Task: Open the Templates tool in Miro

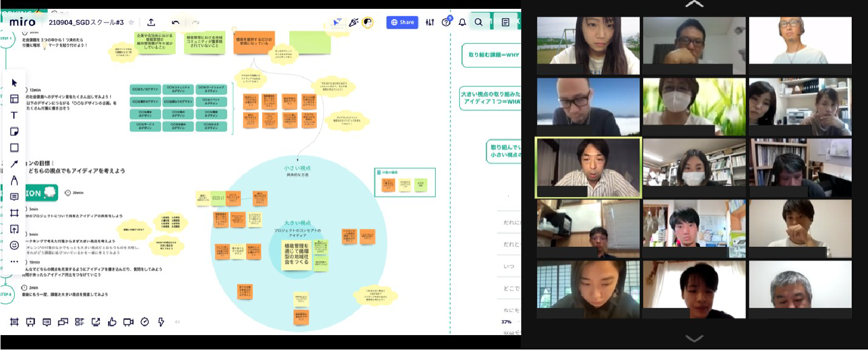Action: [14, 99]
